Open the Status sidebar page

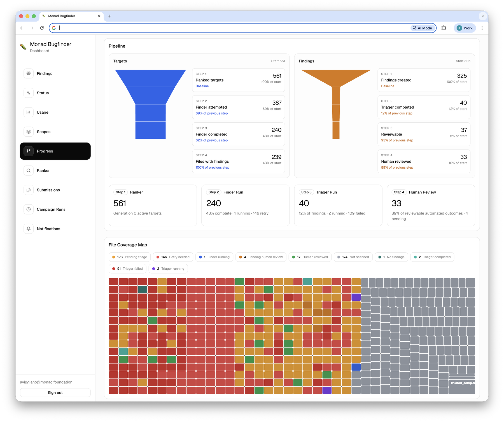55,93
